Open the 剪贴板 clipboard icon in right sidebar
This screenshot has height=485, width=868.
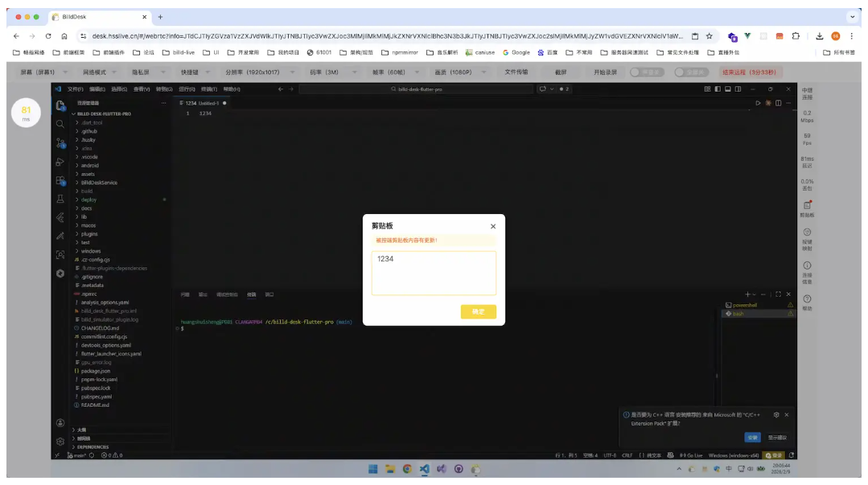807,206
